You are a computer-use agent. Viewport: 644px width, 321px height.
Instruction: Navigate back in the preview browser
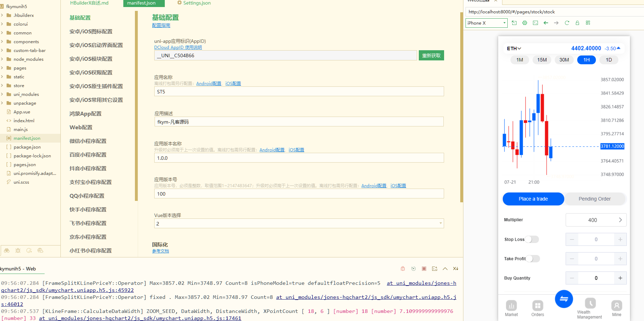546,23
